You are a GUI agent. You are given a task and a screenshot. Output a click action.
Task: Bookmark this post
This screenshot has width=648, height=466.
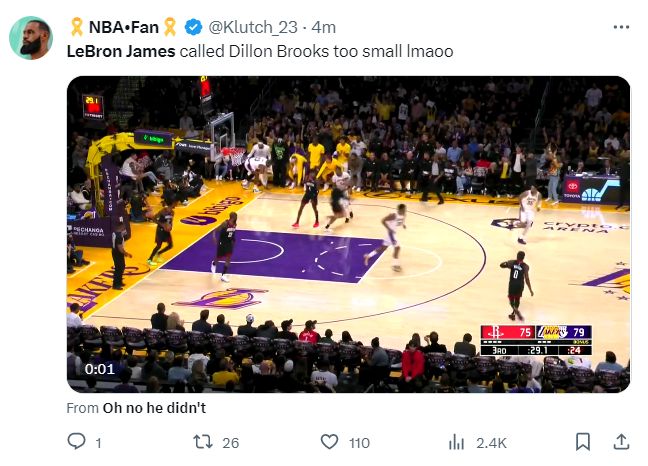[x=583, y=442]
